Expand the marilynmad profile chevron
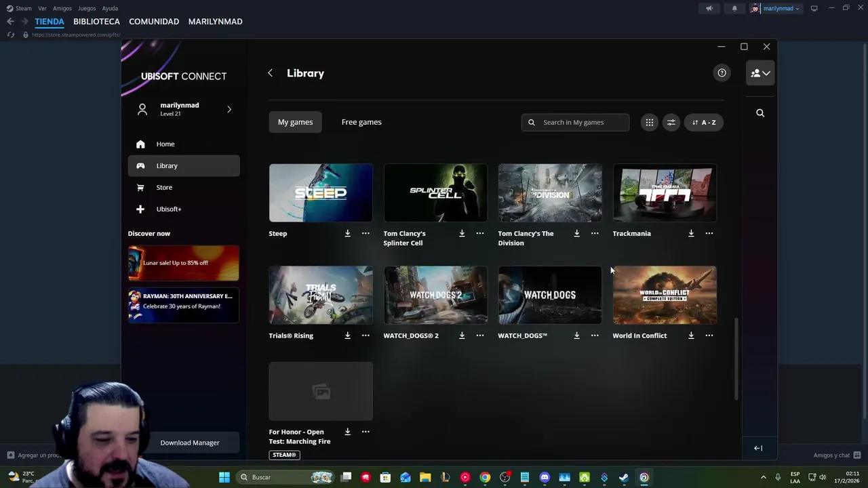This screenshot has width=868, height=488. point(229,109)
